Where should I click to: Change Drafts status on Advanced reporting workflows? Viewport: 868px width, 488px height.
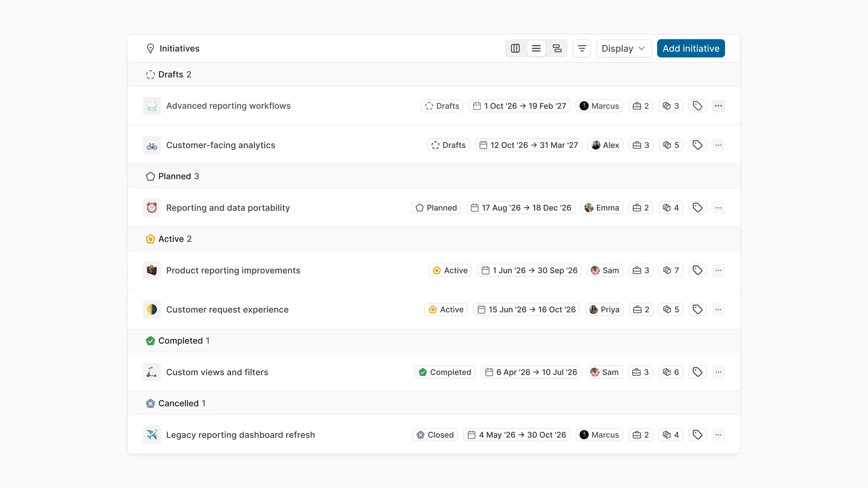coord(442,106)
